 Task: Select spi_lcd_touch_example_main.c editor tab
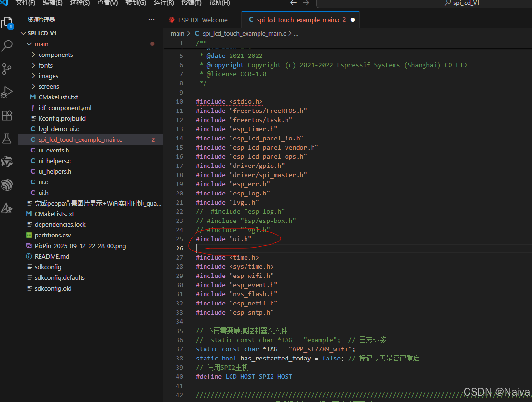pos(300,20)
